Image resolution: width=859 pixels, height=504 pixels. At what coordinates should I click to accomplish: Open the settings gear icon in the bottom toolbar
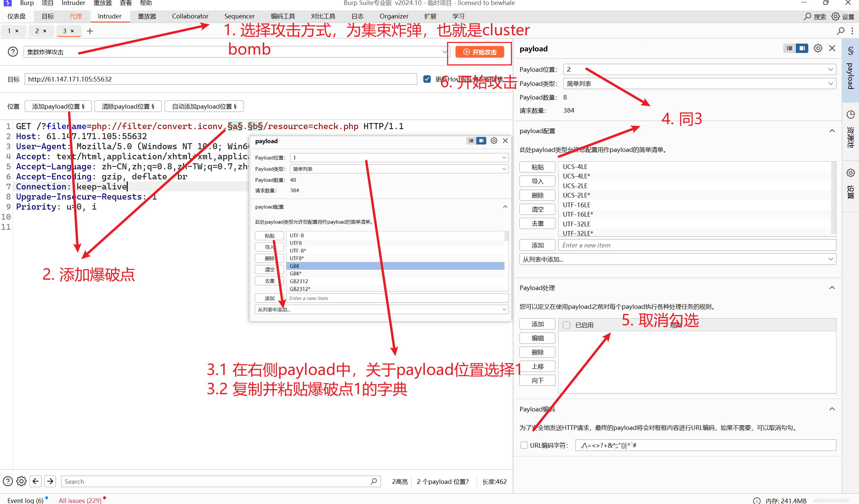(x=21, y=481)
